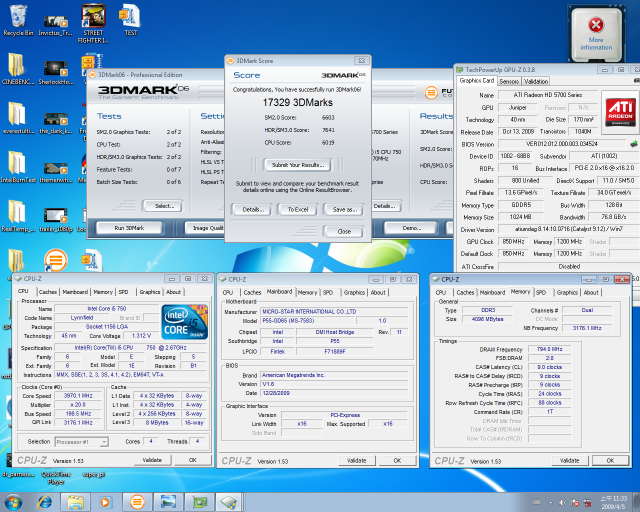Click the red X on the More information gadget
Image resolution: width=640 pixels, height=512 pixels.
click(596, 25)
